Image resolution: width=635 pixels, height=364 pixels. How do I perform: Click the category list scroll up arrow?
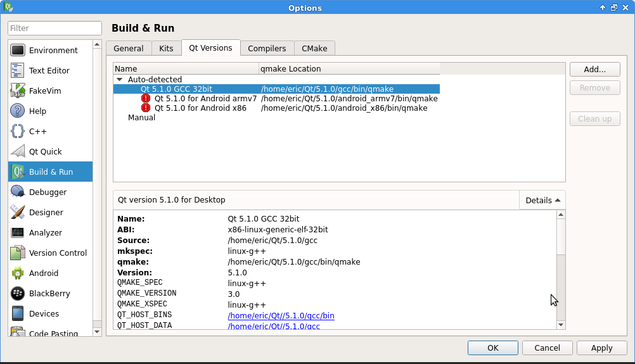[x=97, y=44]
